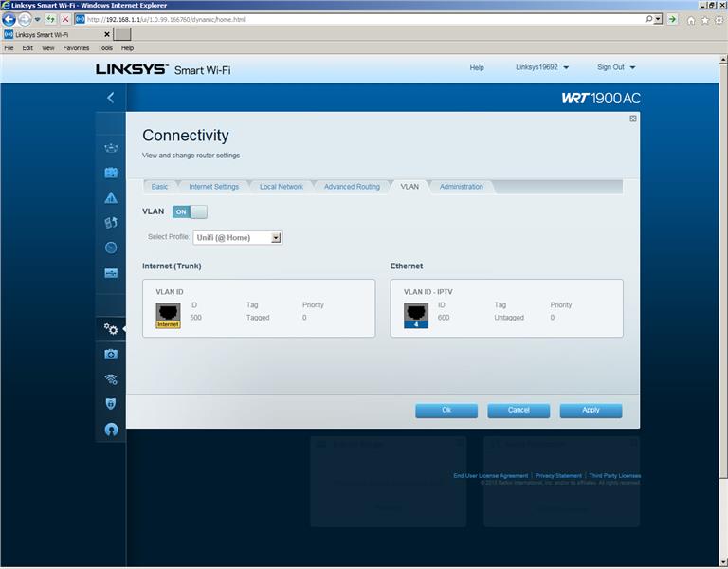Open the address bar search options dropdown arrow
Viewport: 728px width, 569px height.
tap(658, 19)
